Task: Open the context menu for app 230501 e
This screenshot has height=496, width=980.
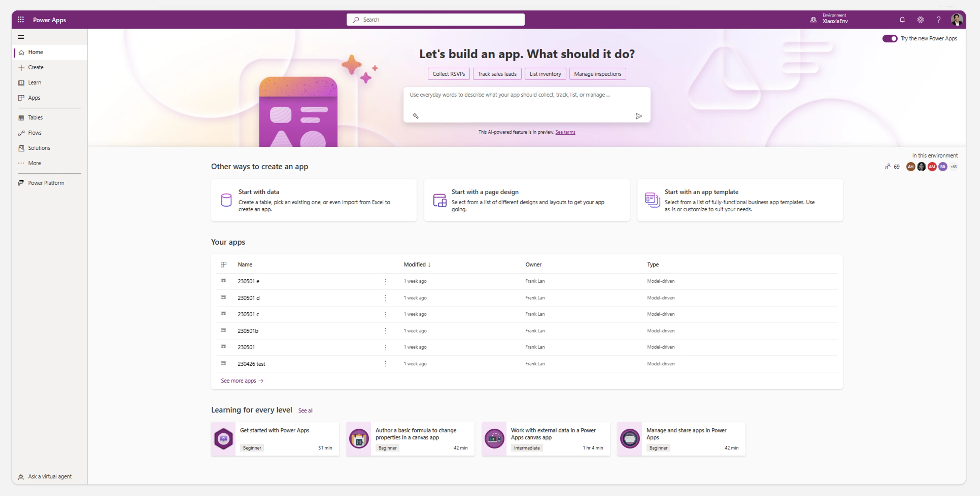Action: (385, 281)
